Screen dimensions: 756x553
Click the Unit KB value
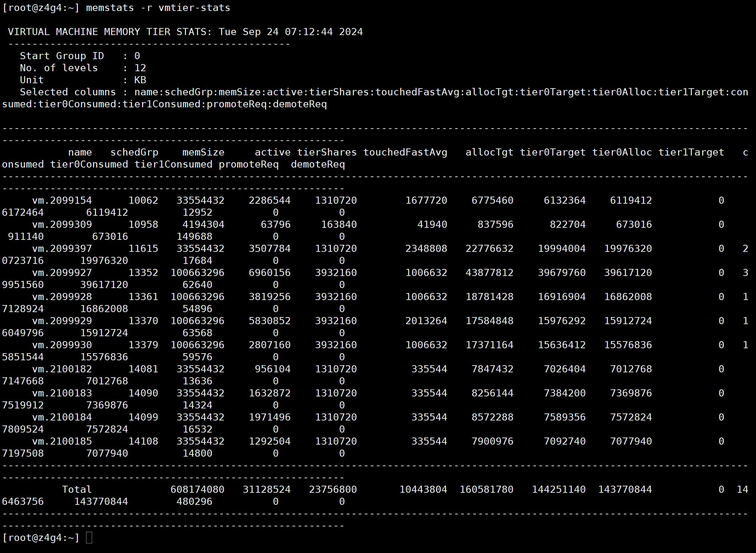[140, 80]
